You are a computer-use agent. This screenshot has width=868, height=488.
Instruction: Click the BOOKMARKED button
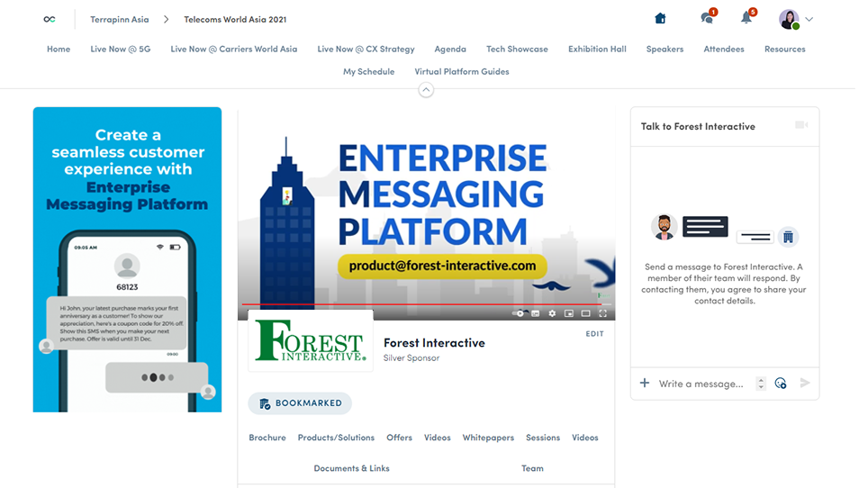pos(300,403)
